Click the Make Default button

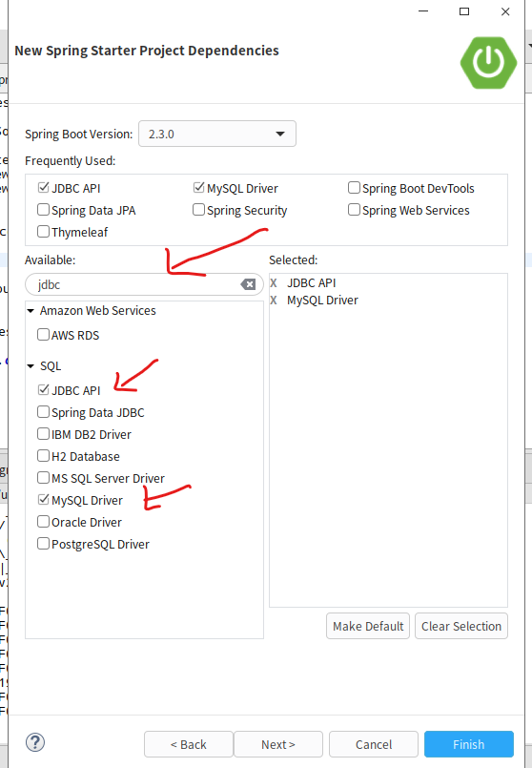368,626
